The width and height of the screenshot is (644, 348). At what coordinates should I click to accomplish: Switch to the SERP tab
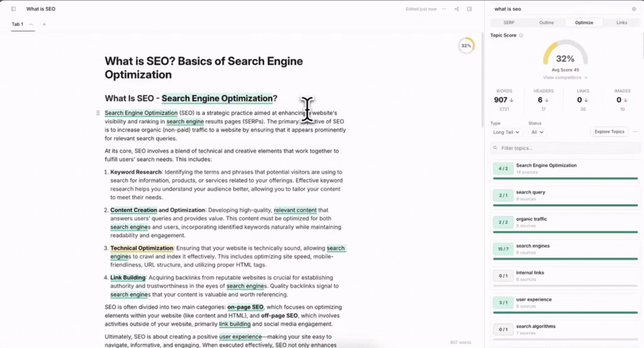pyautogui.click(x=509, y=23)
